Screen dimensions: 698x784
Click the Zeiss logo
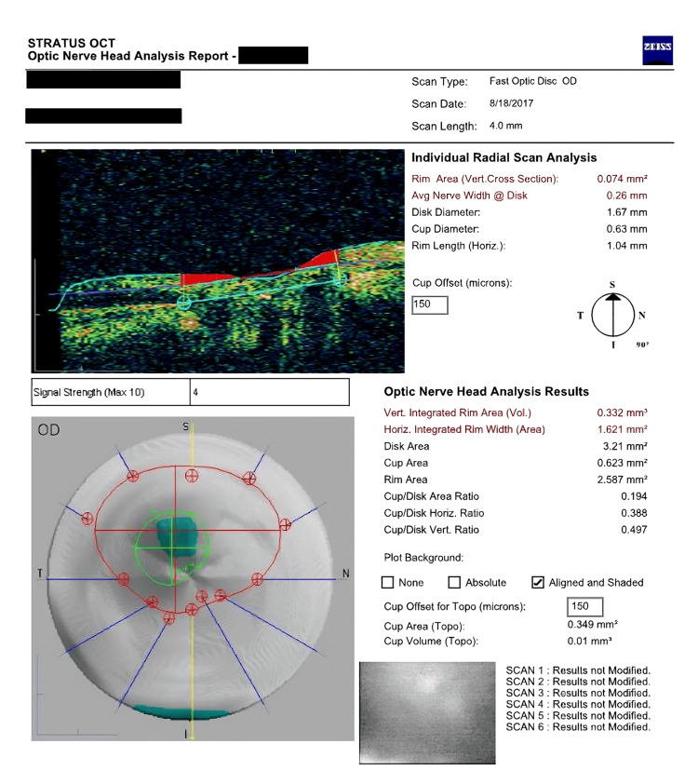[x=657, y=50]
